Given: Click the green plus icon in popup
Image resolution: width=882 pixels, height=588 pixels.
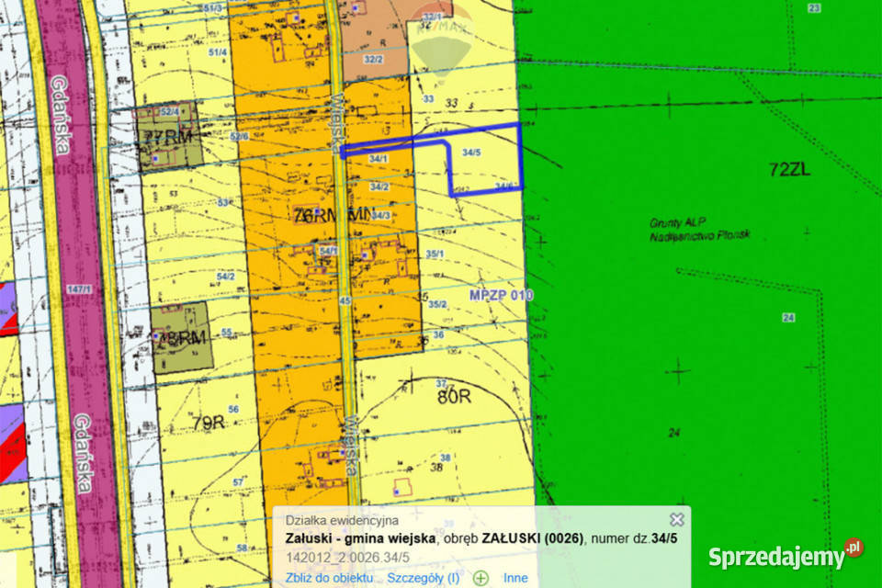Looking at the screenshot, I should coord(481,578).
